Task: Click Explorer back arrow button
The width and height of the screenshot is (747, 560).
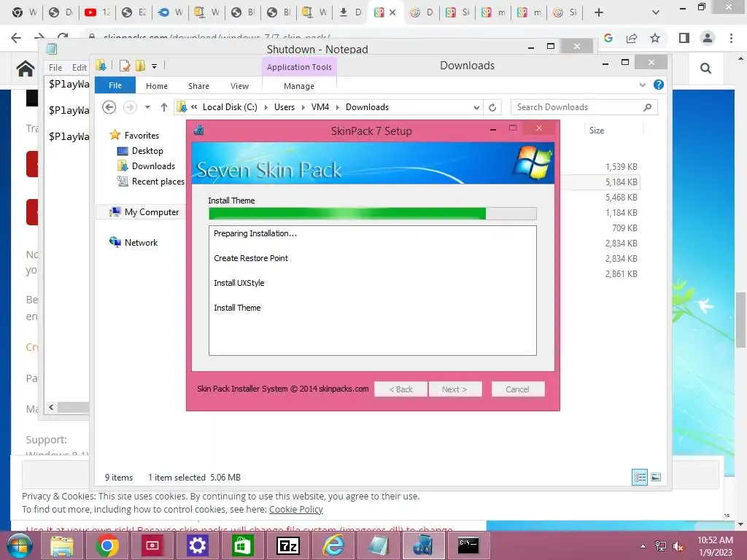Action: pos(109,107)
